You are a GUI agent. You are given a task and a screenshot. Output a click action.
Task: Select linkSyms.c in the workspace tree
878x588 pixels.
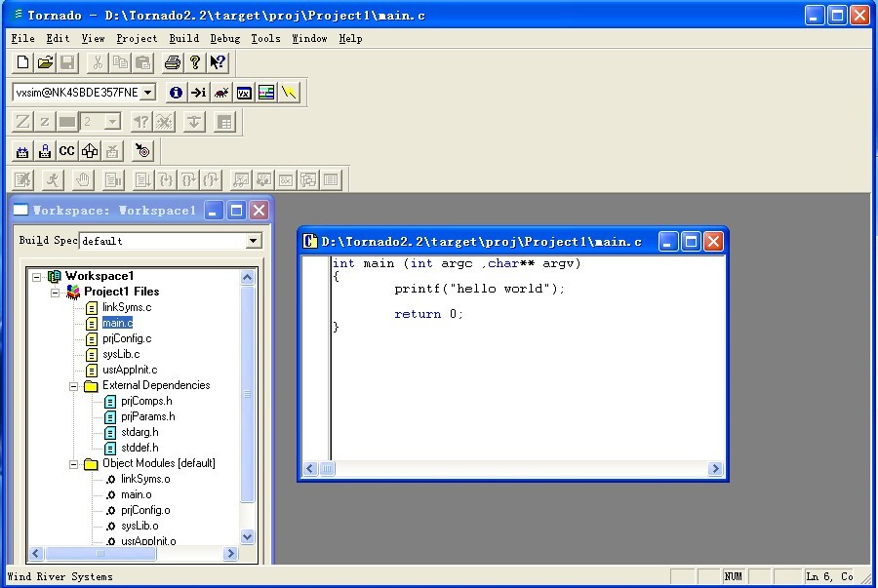127,307
